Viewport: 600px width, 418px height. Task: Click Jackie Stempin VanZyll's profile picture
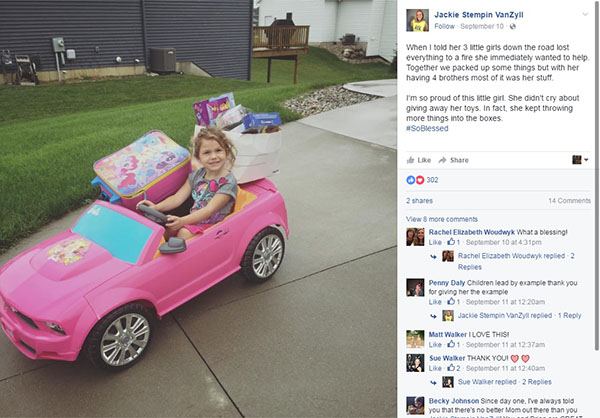pyautogui.click(x=417, y=20)
